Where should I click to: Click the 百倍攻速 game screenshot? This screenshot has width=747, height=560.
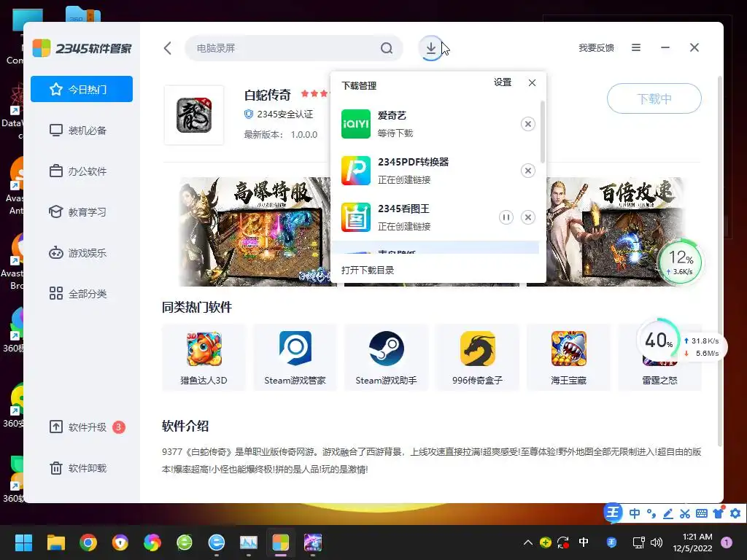(x=614, y=231)
